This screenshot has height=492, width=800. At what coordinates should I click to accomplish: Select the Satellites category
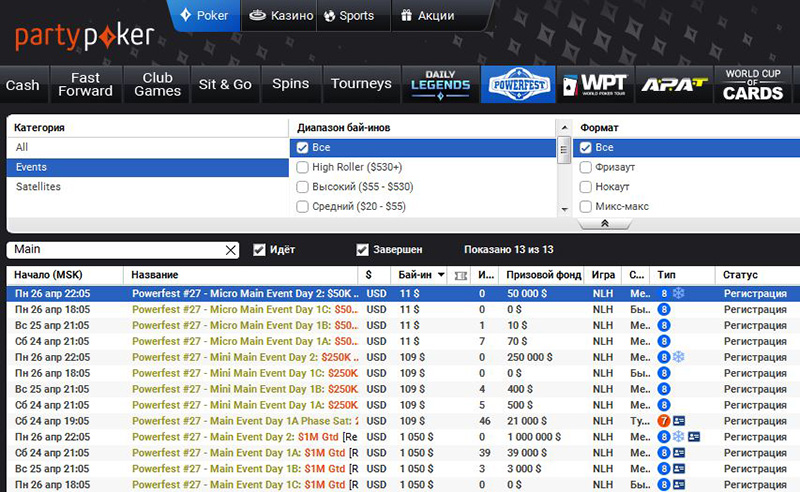148,187
